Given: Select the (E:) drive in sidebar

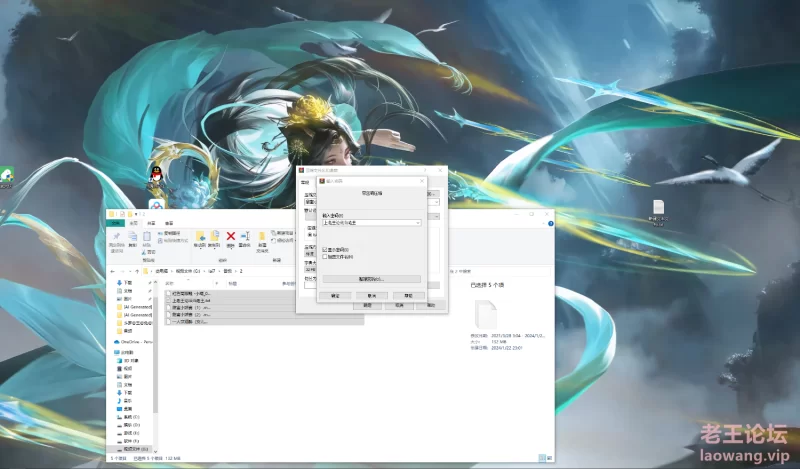Looking at the screenshot, I should [x=129, y=433].
